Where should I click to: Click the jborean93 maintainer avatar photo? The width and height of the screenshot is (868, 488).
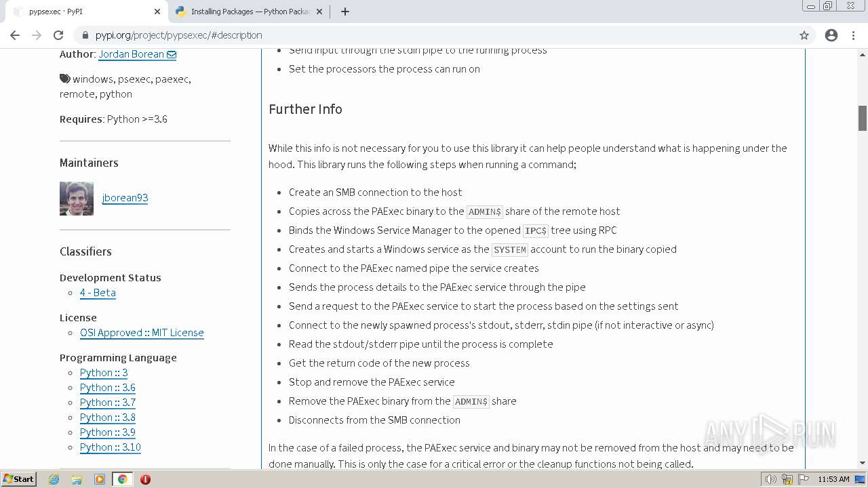coord(77,199)
